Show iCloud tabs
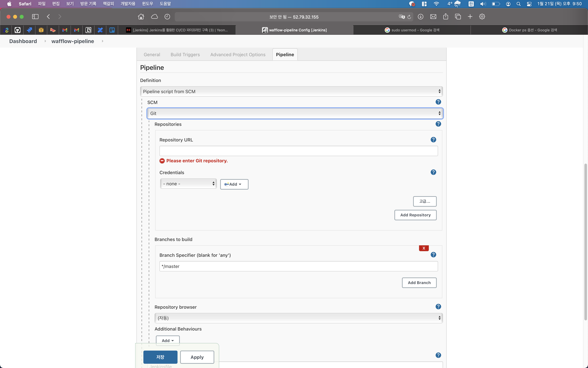Viewport: 588px width, 368px height. 154,17
